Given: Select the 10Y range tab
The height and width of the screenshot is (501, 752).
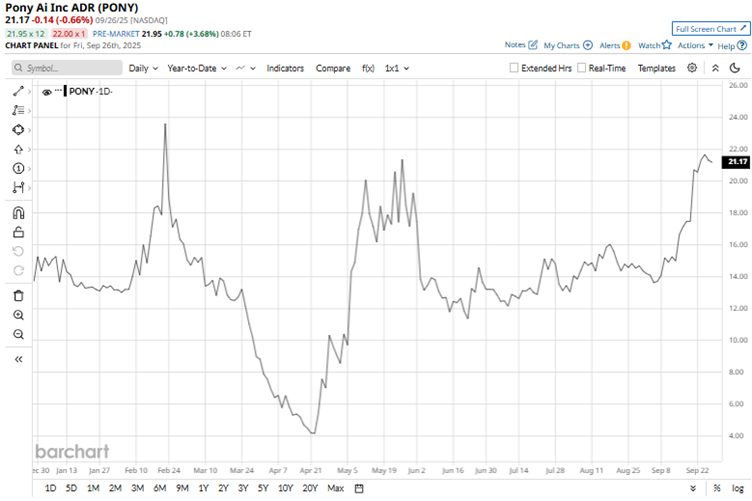Looking at the screenshot, I should [x=285, y=488].
